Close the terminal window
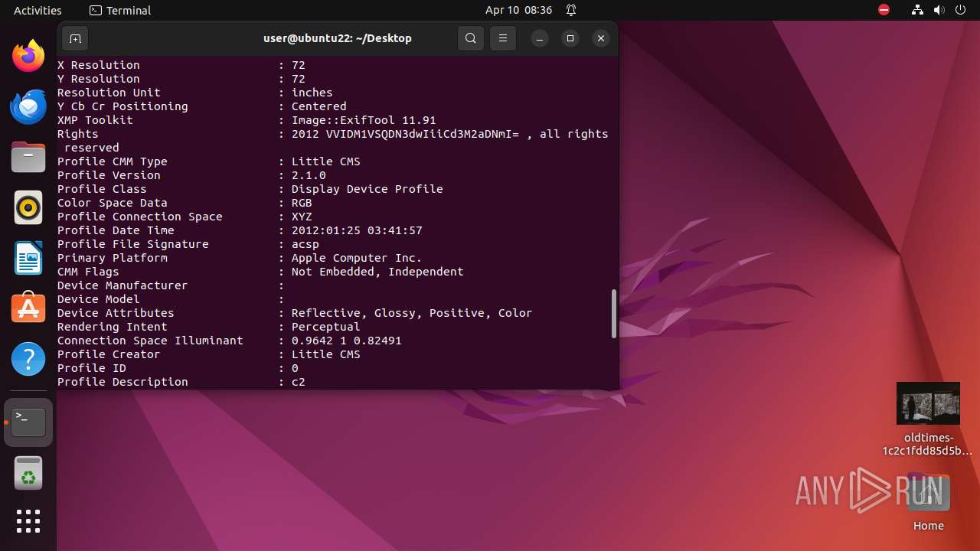Screen dimensions: 980x551 pos(601,38)
